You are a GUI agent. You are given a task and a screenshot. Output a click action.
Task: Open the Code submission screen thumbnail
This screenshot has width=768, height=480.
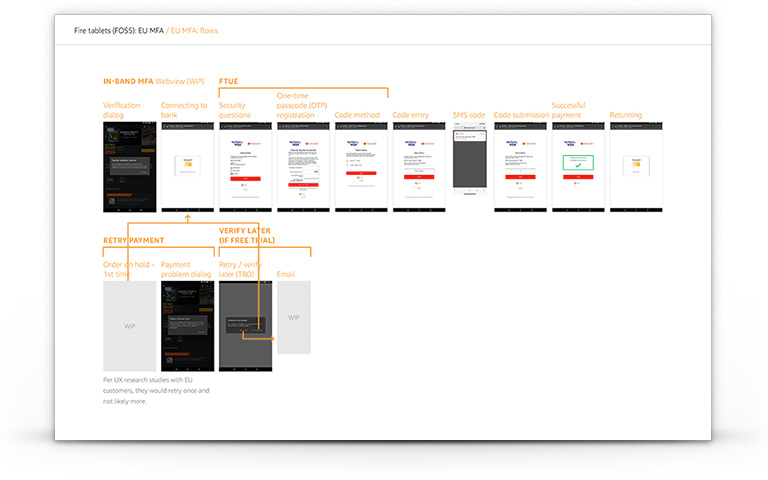(x=520, y=167)
